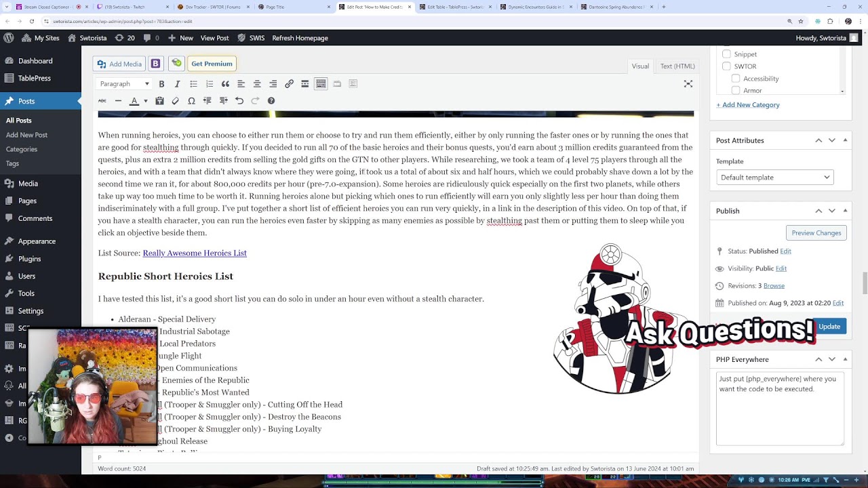This screenshot has height=488, width=868.
Task: Click the green icon beside Get Premium
Action: click(x=176, y=64)
